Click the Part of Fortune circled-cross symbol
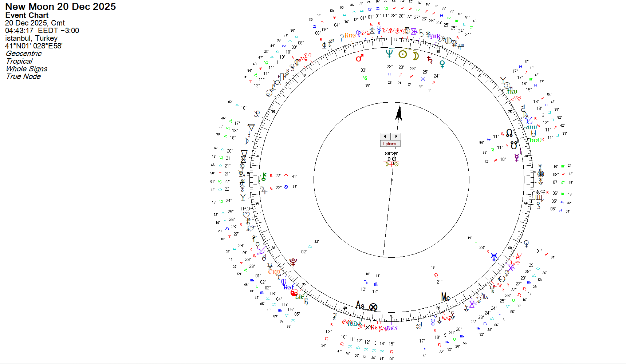This screenshot has height=364, width=626. click(x=373, y=307)
